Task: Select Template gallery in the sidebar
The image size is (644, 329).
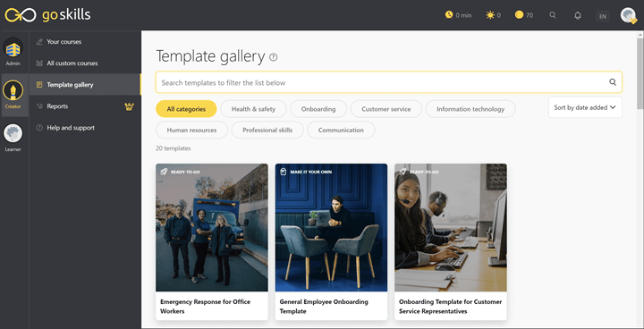Action: coord(85,85)
